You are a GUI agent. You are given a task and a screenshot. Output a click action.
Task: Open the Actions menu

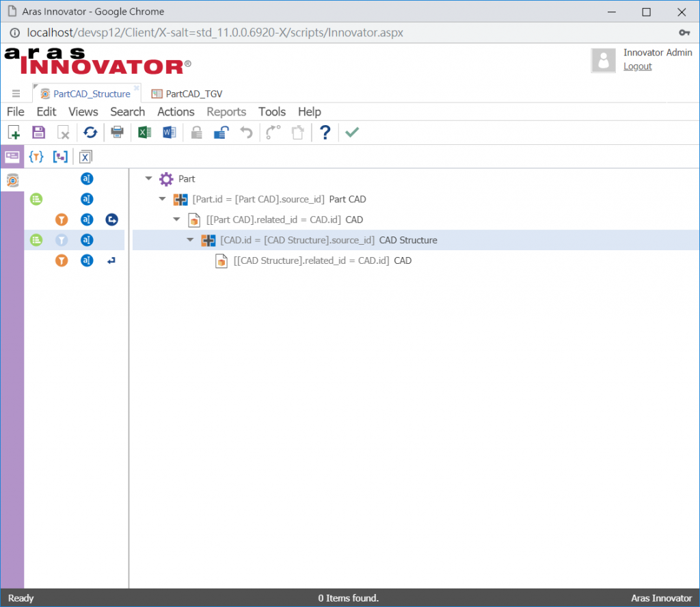(x=176, y=111)
